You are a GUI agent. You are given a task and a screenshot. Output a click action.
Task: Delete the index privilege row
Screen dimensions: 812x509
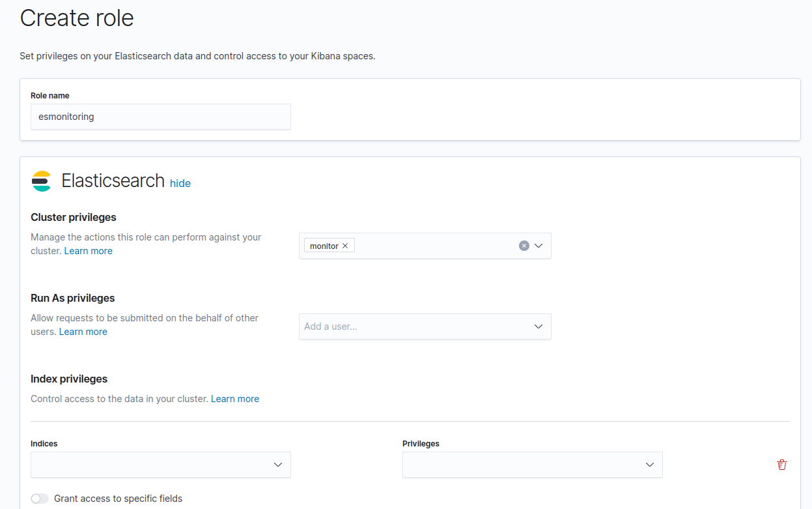click(781, 465)
